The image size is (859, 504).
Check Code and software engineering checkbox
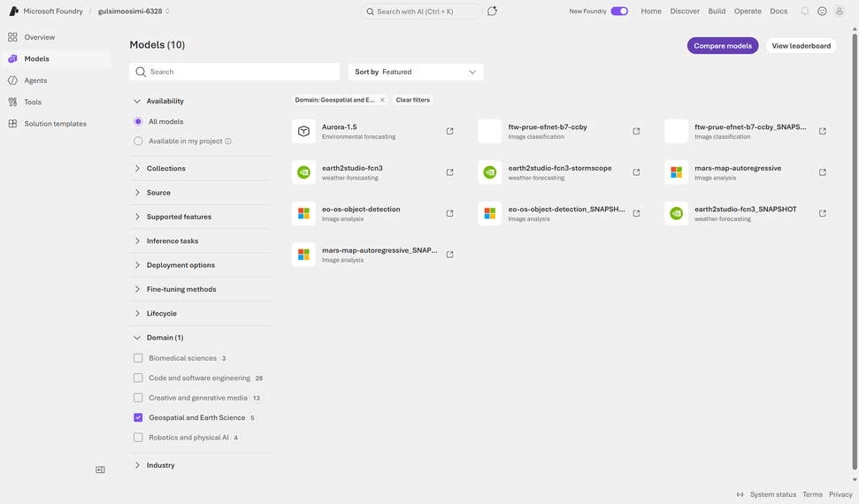click(x=138, y=378)
